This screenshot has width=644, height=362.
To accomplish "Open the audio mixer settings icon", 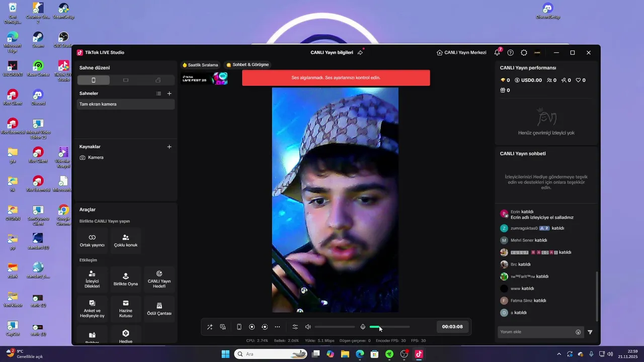I will (295, 327).
